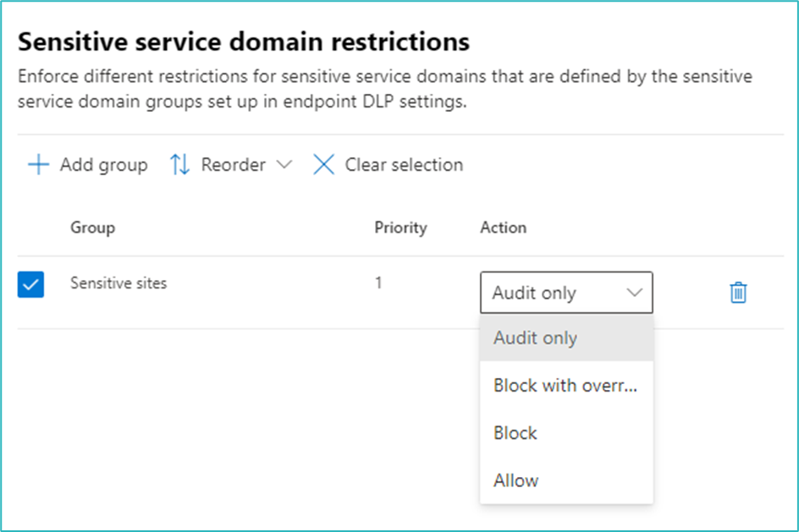Choose Block with override from the list

click(x=565, y=386)
